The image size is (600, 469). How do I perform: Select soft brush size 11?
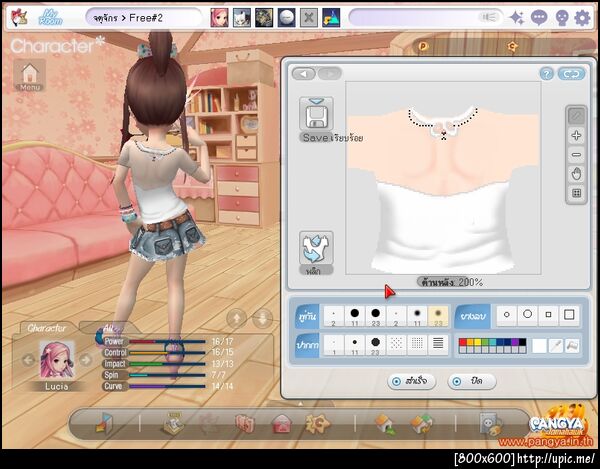click(417, 316)
